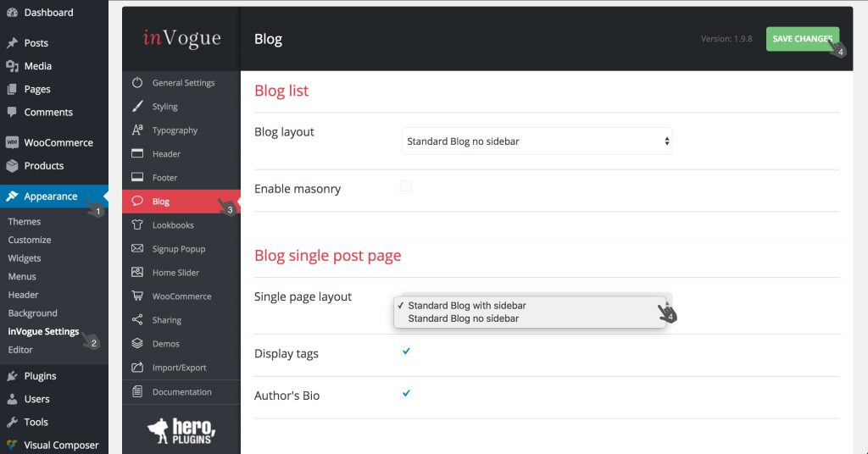The width and height of the screenshot is (868, 454).
Task: Open the Editor submenu link
Action: tap(20, 350)
